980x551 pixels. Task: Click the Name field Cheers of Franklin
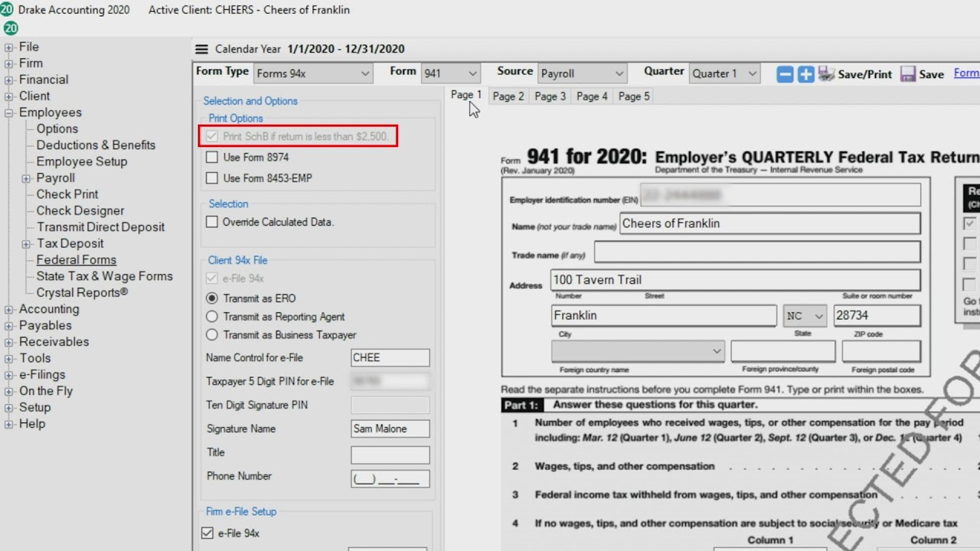[769, 223]
